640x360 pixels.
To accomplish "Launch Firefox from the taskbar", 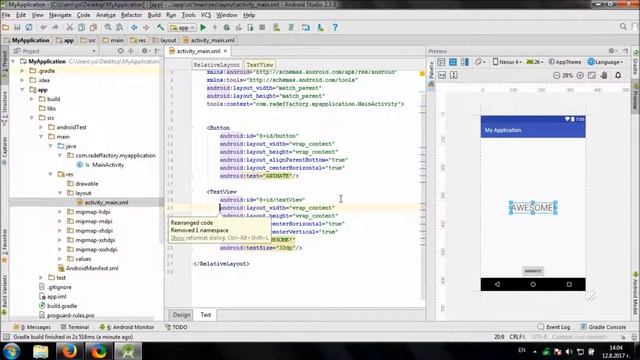I will [69, 351].
